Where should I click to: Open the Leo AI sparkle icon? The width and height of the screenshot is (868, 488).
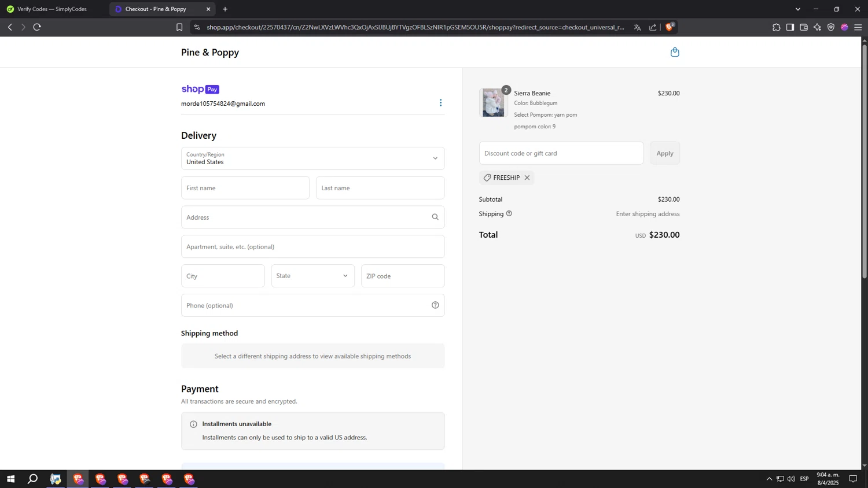click(817, 27)
